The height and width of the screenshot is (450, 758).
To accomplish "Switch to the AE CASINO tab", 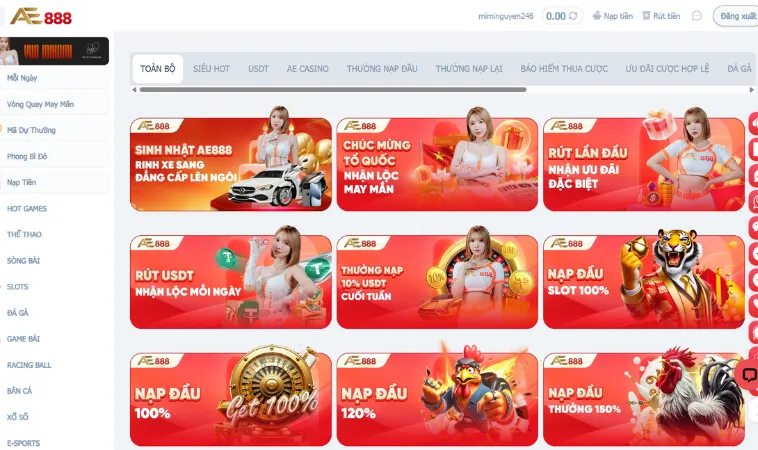I will point(307,69).
